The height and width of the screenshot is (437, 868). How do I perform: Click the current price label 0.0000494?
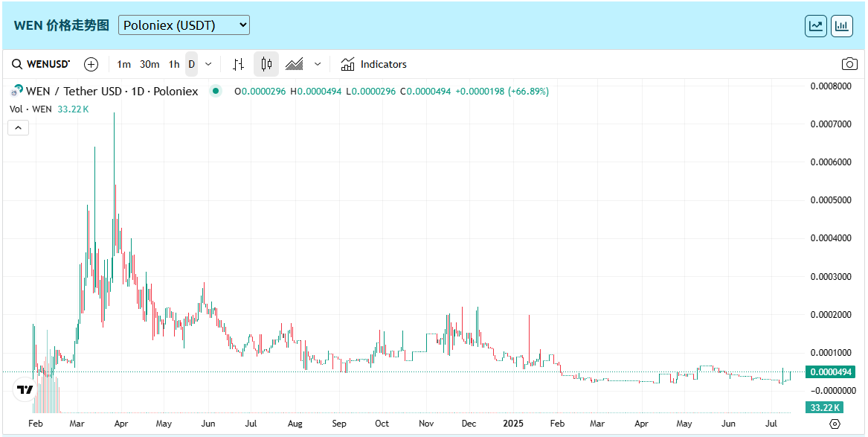[831, 372]
